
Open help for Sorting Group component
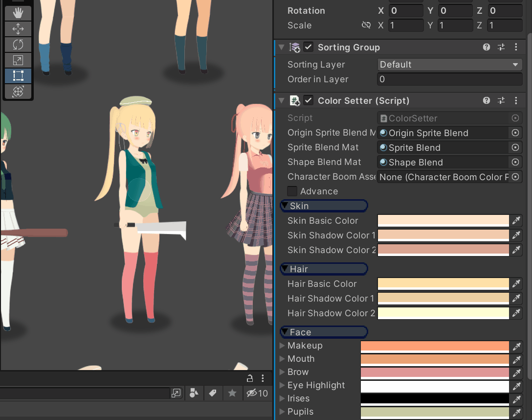pos(487,47)
